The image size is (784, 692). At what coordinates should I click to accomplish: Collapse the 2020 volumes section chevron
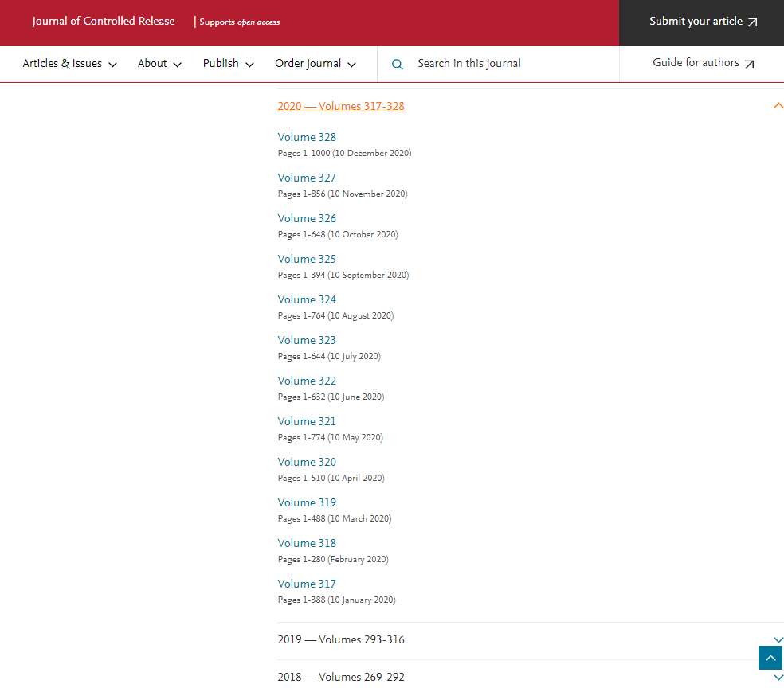tap(778, 105)
